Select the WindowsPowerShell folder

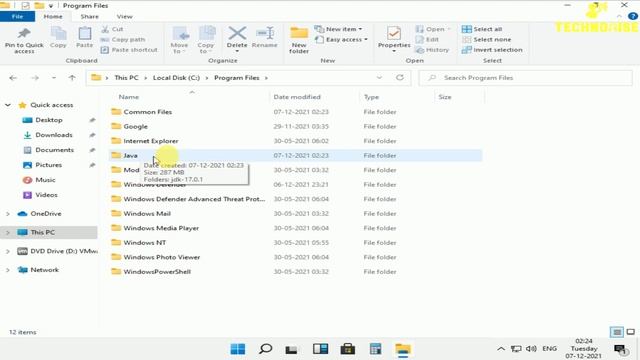click(x=157, y=272)
